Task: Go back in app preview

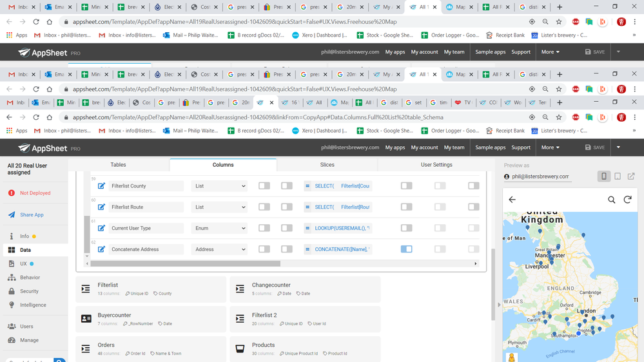Action: (512, 200)
